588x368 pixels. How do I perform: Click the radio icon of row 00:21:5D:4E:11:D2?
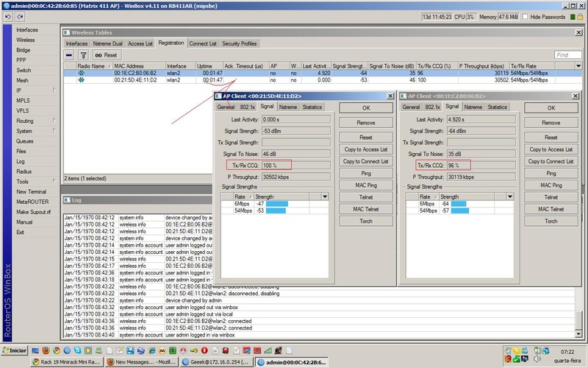tap(81, 80)
